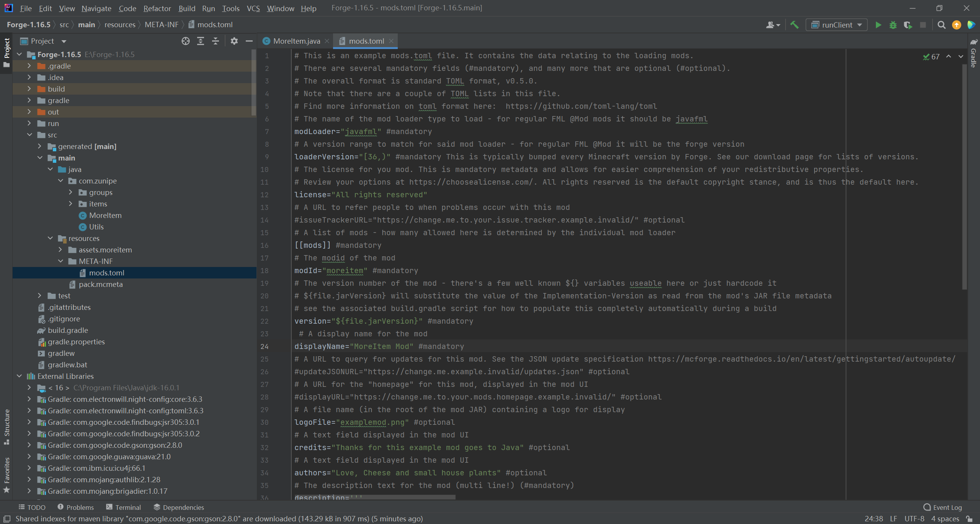Select build.gradle in project tree

coord(68,330)
